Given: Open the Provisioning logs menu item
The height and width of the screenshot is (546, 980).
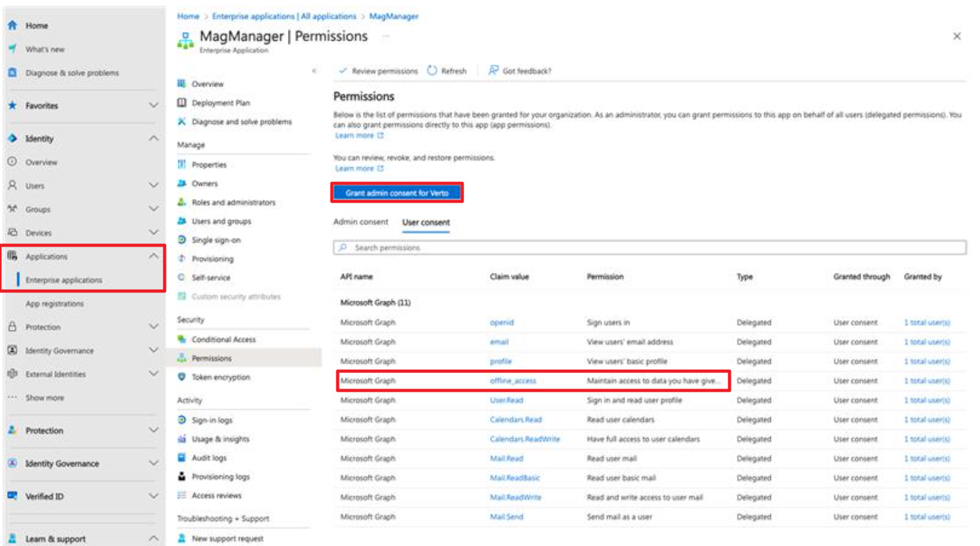Looking at the screenshot, I should coord(221,476).
